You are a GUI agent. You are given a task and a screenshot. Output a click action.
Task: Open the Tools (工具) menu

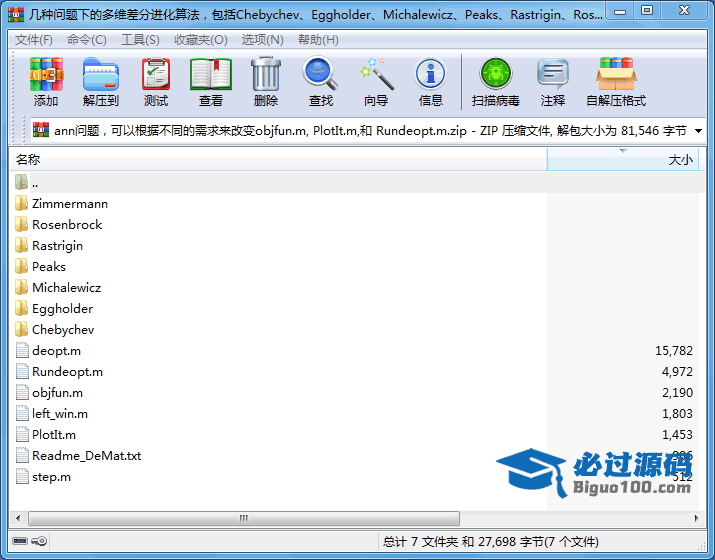point(140,40)
